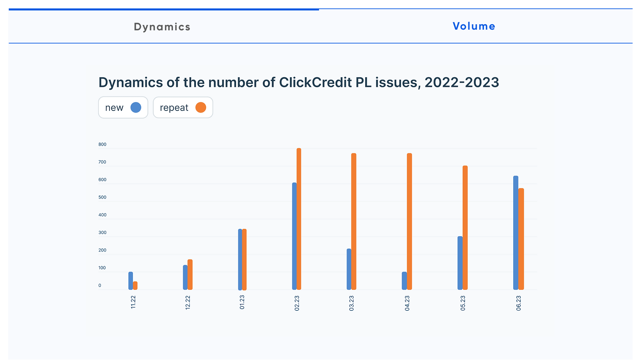Click the blue circle in the new legend

coord(136,108)
